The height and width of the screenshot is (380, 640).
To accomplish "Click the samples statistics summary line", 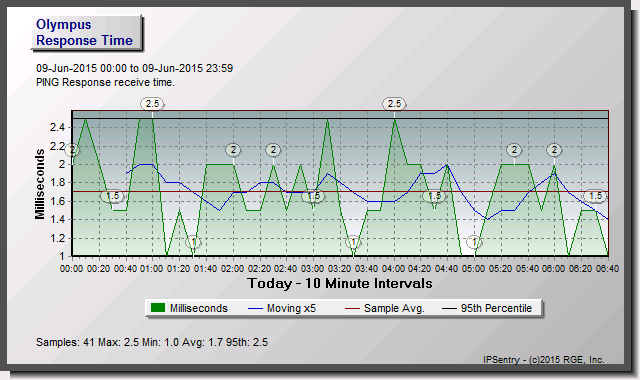I will pyautogui.click(x=152, y=342).
